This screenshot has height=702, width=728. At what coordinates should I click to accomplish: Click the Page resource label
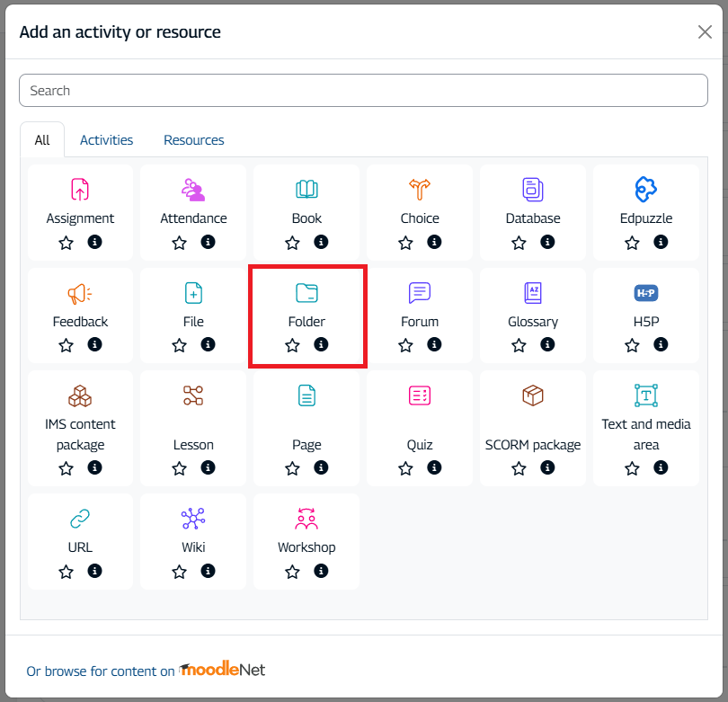pos(306,445)
